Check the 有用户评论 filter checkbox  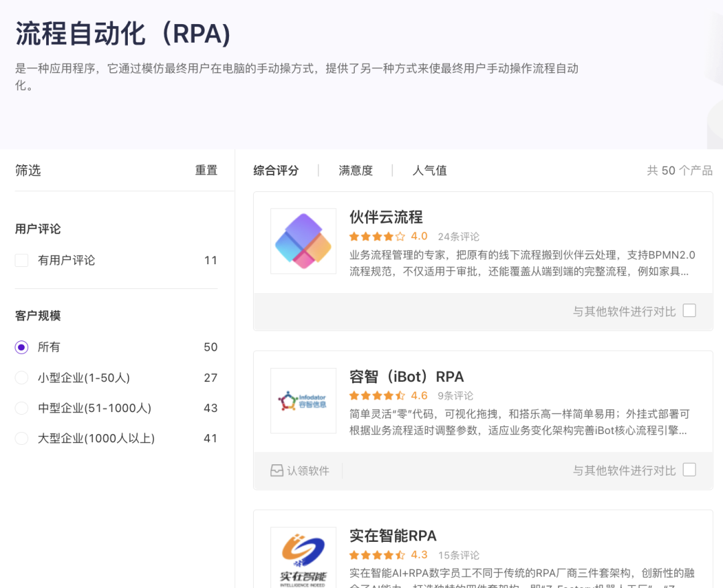tap(22, 261)
